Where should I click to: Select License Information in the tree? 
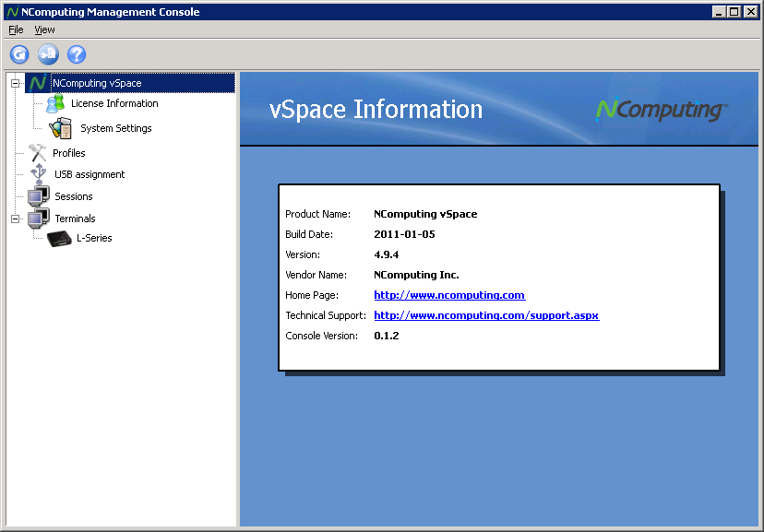click(114, 103)
